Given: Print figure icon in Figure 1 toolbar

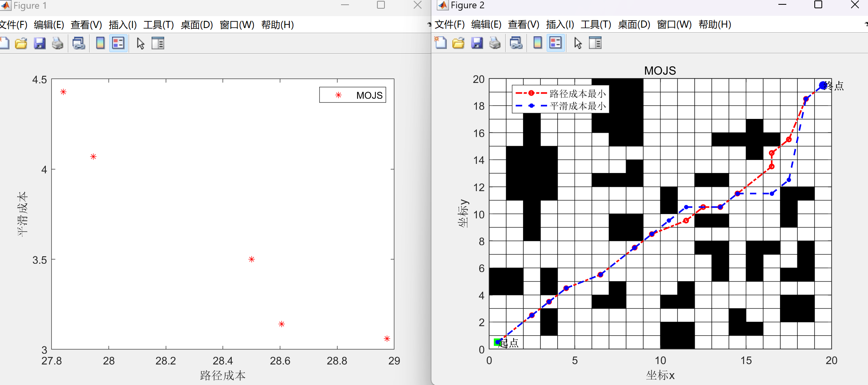Looking at the screenshot, I should point(58,43).
